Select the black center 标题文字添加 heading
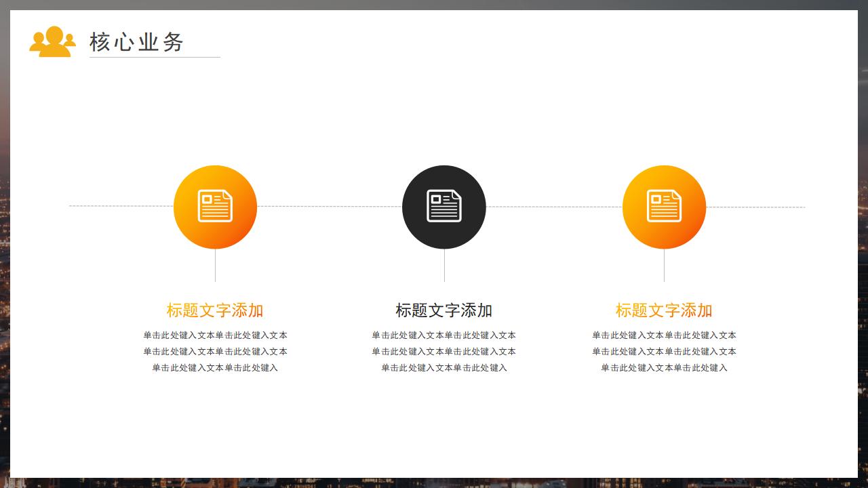 coord(444,310)
